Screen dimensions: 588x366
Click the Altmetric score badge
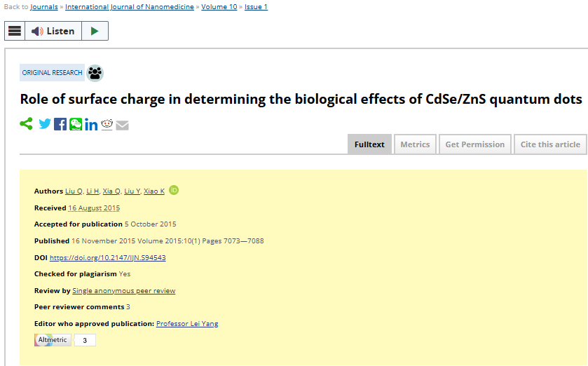tap(65, 340)
